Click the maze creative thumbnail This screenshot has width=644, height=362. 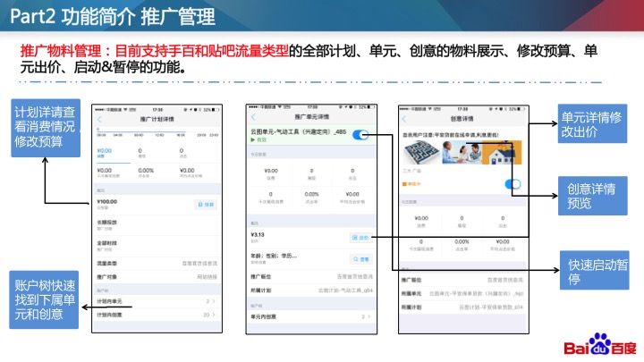coord(421,152)
